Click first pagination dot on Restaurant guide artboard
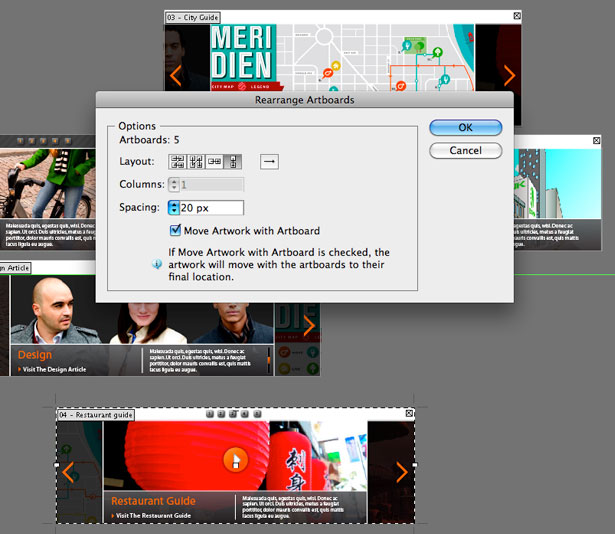 click(210, 414)
